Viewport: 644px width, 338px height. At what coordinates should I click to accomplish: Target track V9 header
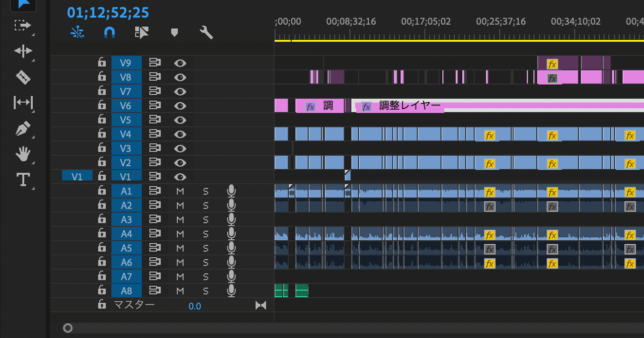pyautogui.click(x=126, y=63)
